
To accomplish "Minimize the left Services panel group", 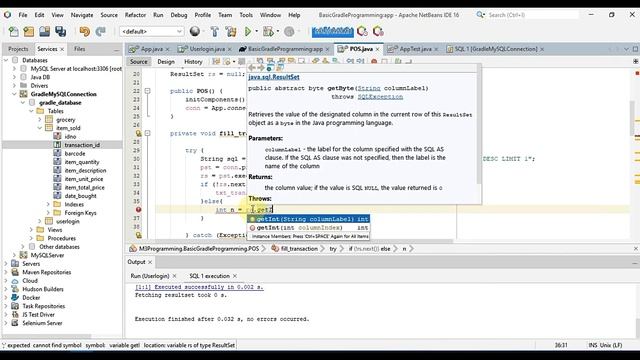I will [x=116, y=49].
